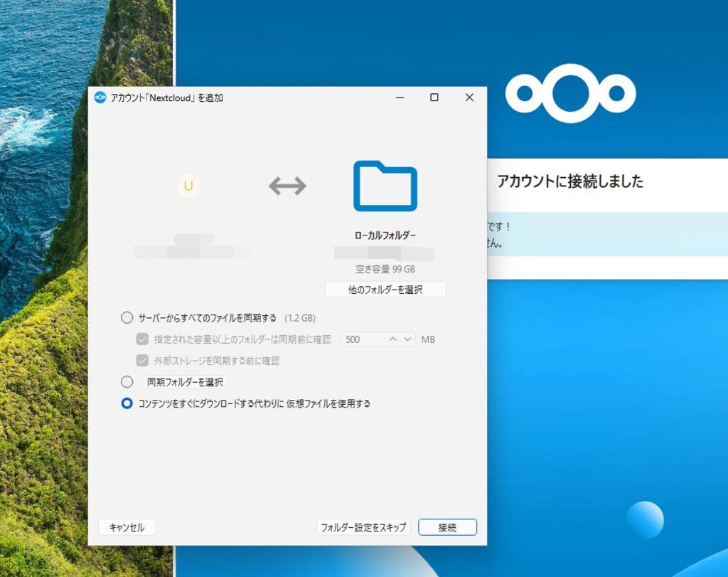Select "サーバーからすべてのファイルを同期する" radio button
This screenshot has width=728, height=577.
pos(127,318)
